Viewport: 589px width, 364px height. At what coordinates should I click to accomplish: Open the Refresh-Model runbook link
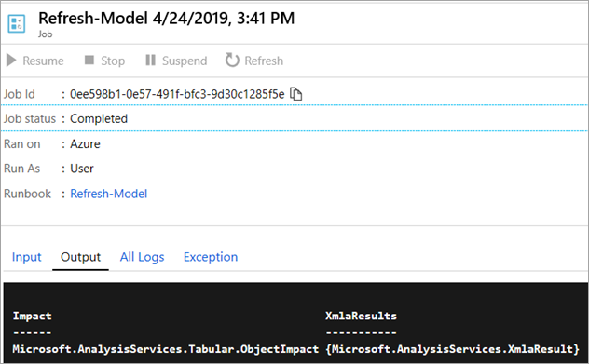(108, 194)
